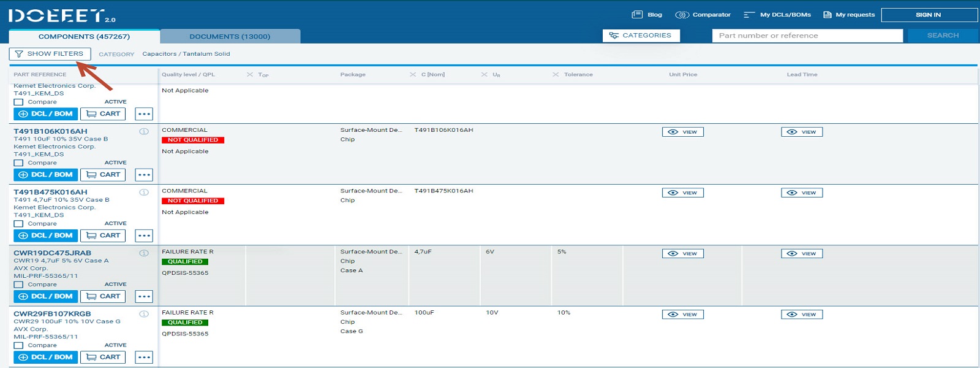Open more options for CWR29FB107KRGB
The height and width of the screenshot is (368, 980).
[x=144, y=357]
